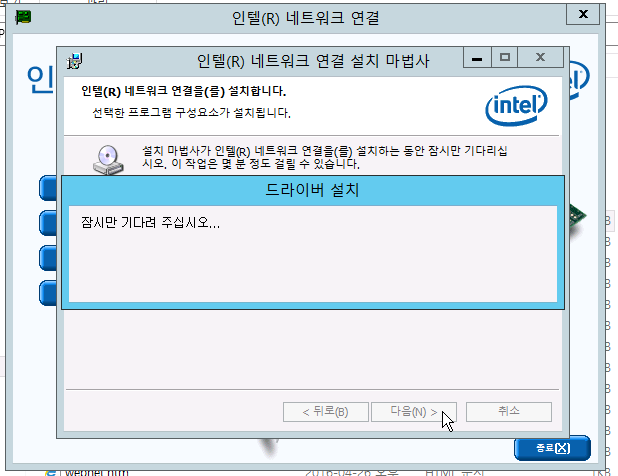Click the 취소 cancel button
The image size is (618, 476).
[x=509, y=412]
